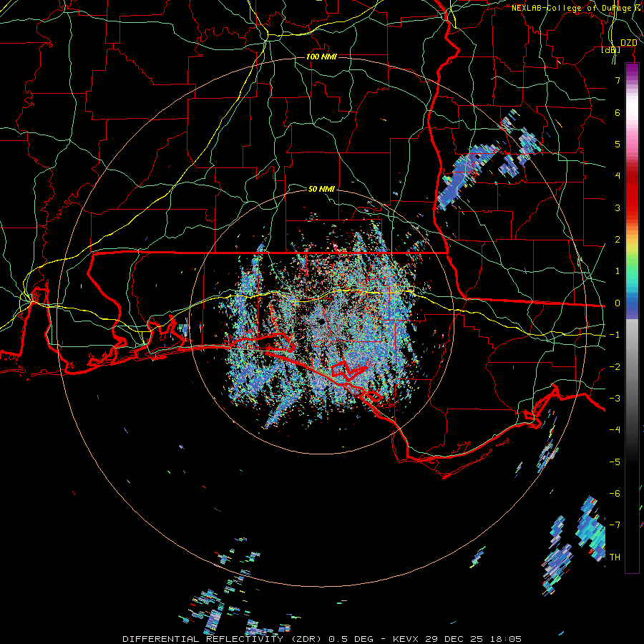This screenshot has height=644, width=644.
Task: Click the red band of the ZDR color bar
Action: coord(632,193)
